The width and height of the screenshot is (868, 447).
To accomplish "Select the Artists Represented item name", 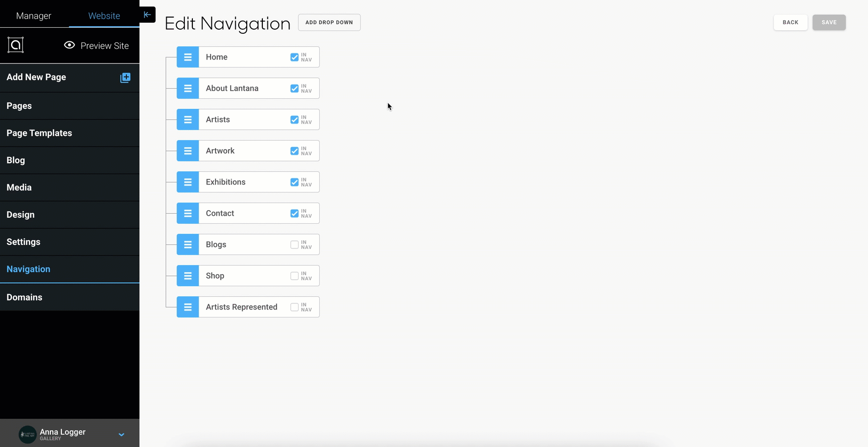I will 242,307.
